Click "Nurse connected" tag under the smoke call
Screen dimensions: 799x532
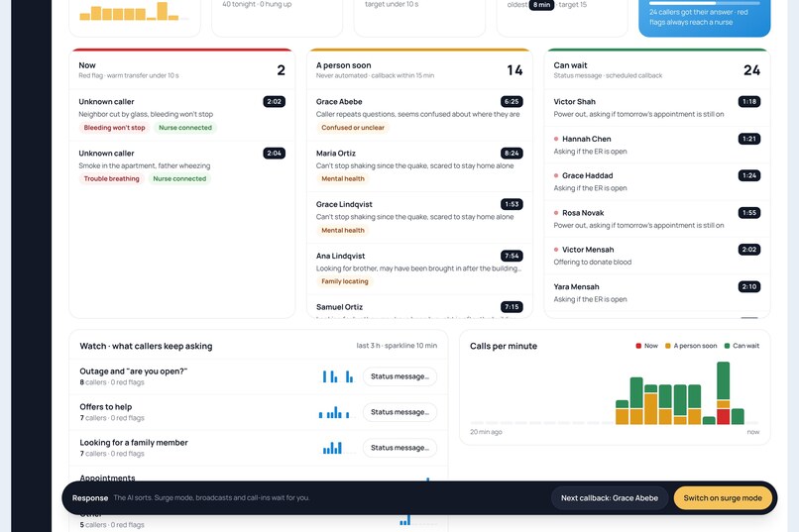(179, 178)
